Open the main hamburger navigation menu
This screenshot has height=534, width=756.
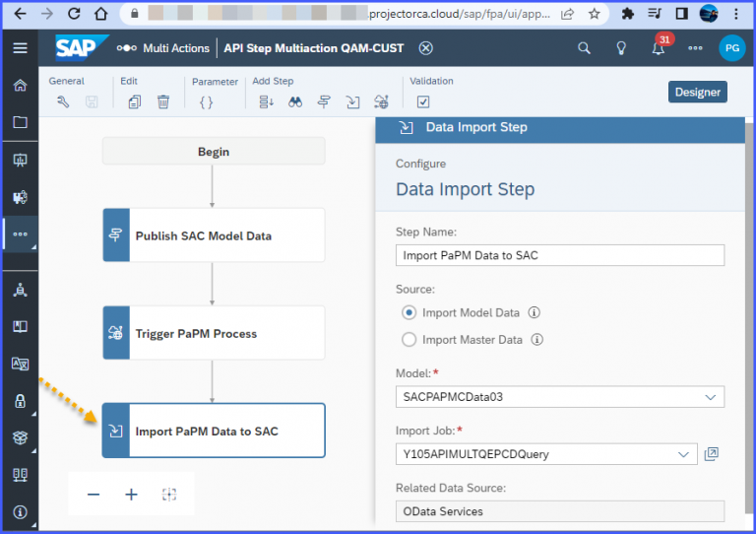20,48
